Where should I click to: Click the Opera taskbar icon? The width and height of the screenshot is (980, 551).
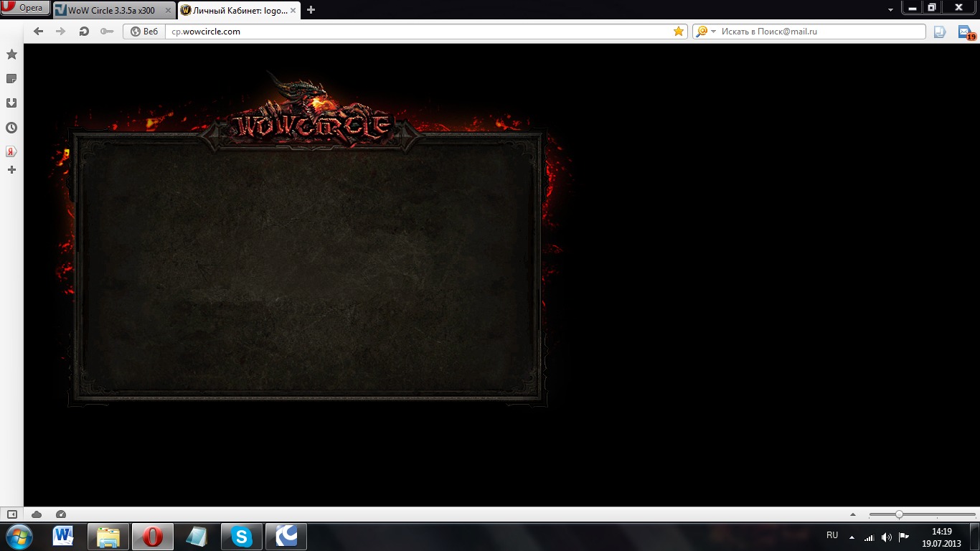(x=153, y=536)
